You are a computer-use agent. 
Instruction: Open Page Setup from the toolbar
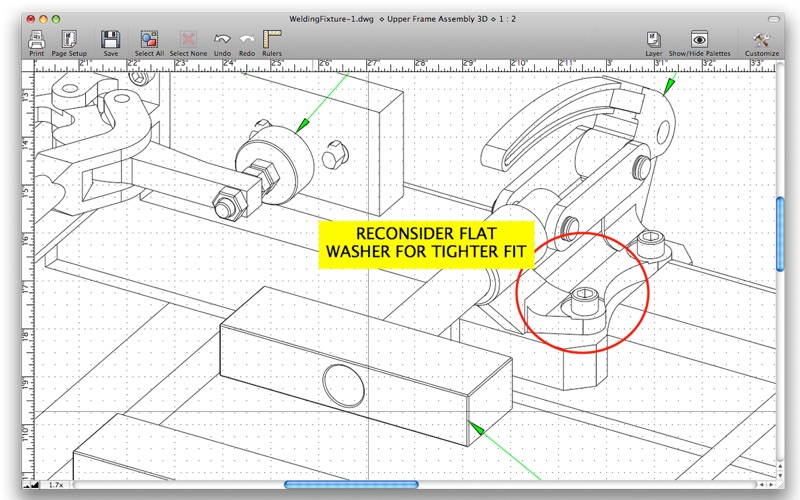[x=70, y=39]
